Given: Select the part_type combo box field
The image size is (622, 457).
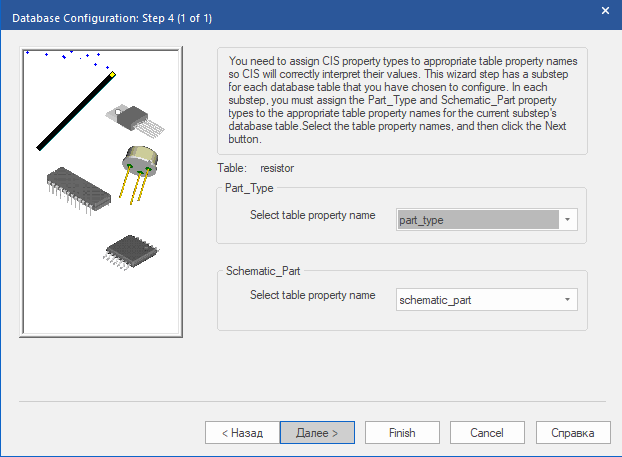Looking at the screenshot, I should (476, 220).
